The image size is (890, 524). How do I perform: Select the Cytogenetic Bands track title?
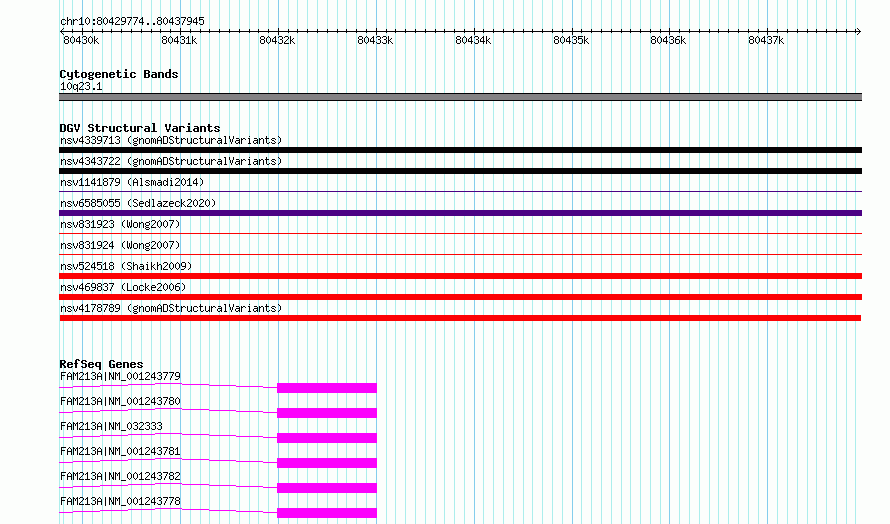119,74
